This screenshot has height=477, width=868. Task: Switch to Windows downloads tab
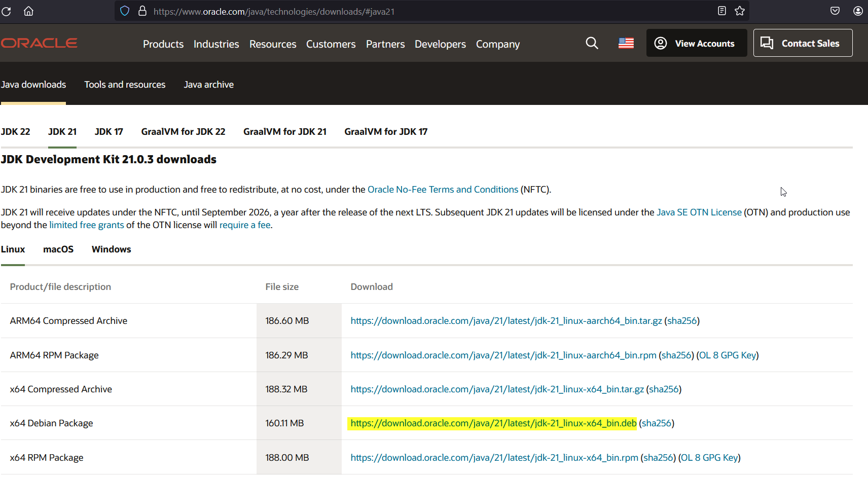pyautogui.click(x=112, y=249)
